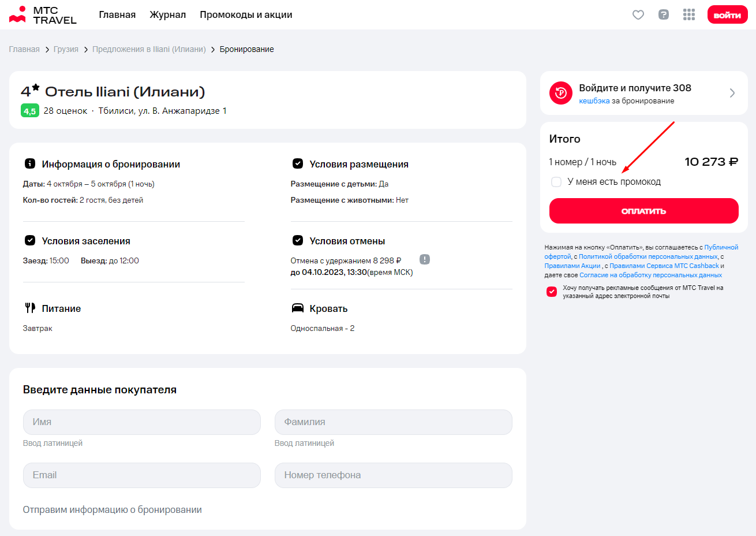Focus the Номер телефона input field
The width and height of the screenshot is (756, 536).
pyautogui.click(x=394, y=475)
